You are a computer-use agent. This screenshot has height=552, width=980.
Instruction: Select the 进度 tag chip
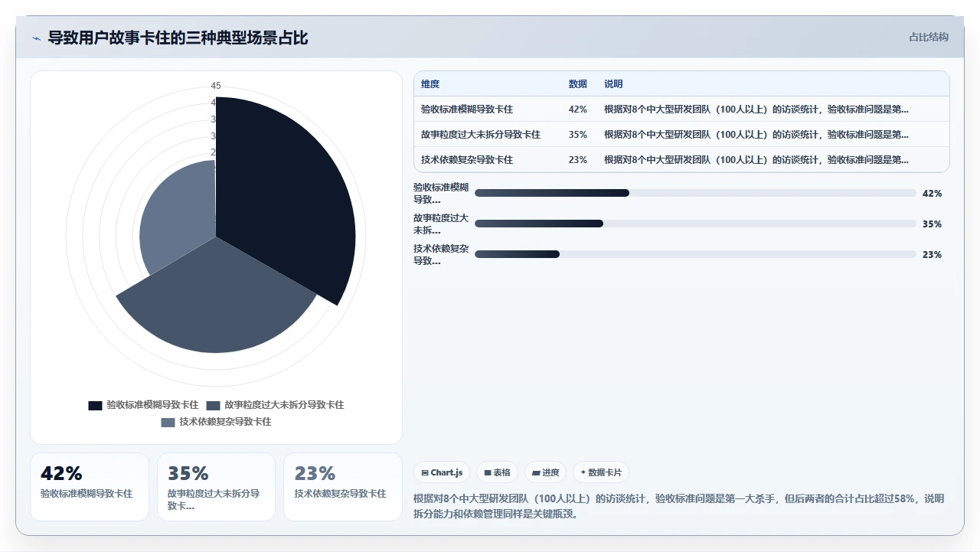coord(546,472)
